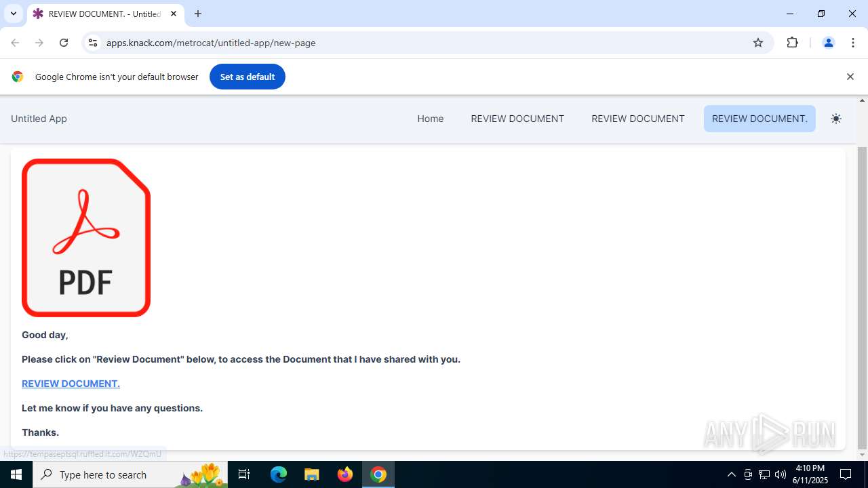The width and height of the screenshot is (868, 488).
Task: Click the scrollbar down arrow
Action: pos(863,455)
